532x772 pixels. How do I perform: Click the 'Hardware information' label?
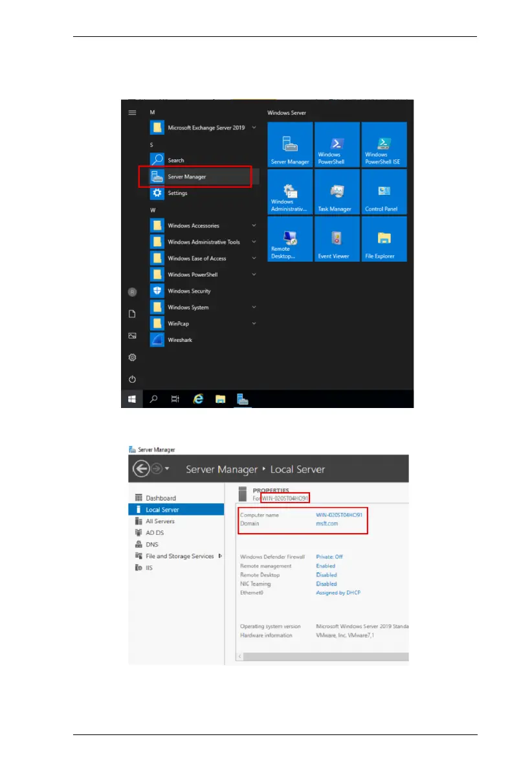(266, 635)
